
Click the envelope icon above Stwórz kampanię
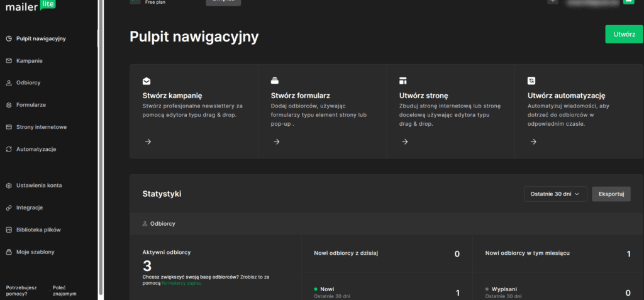pos(147,81)
